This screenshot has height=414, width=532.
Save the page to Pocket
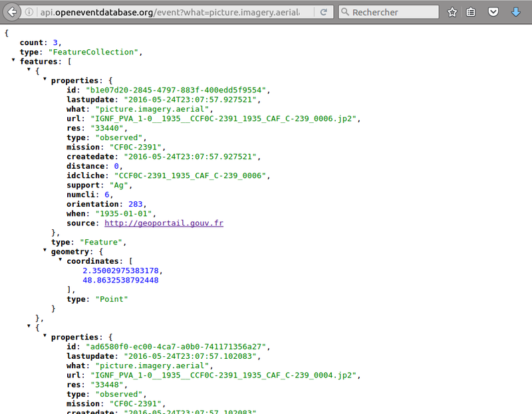click(x=493, y=11)
